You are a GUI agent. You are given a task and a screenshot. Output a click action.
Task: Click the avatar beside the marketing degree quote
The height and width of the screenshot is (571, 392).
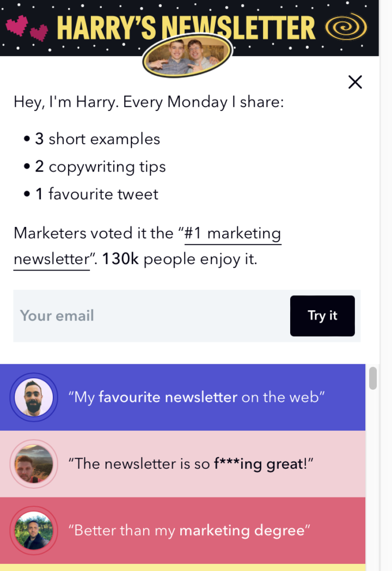(33, 530)
